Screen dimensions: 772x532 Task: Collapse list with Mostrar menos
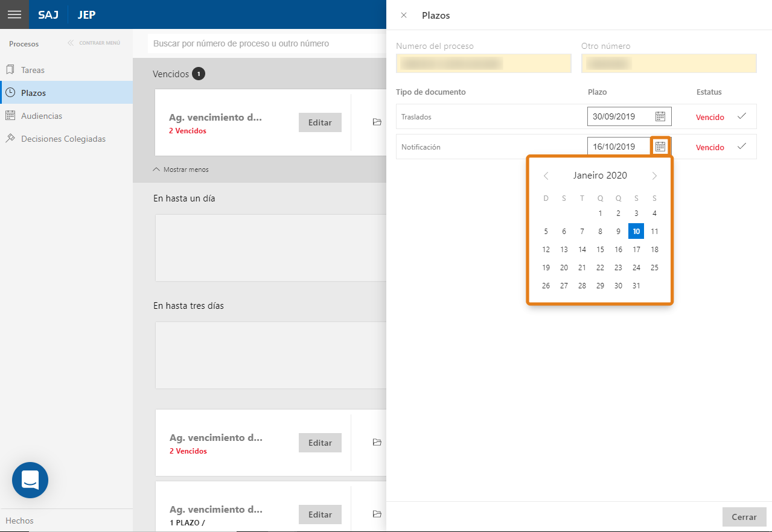[x=181, y=169]
